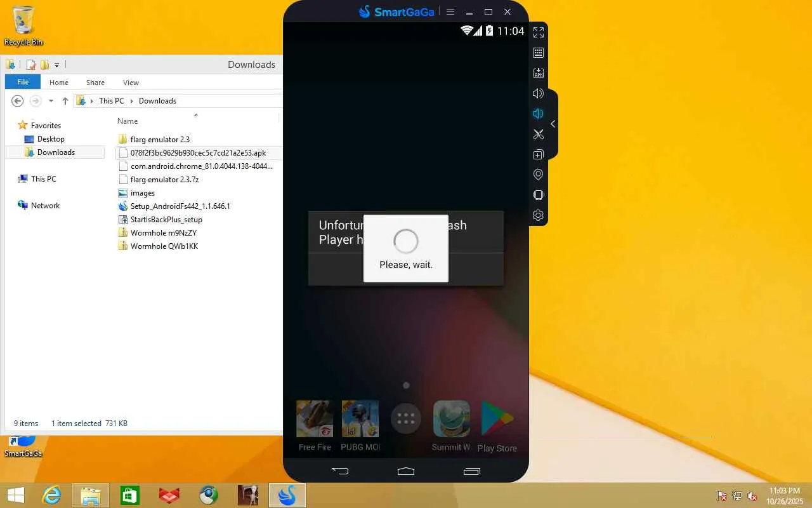This screenshot has width=812, height=508.
Task: Go back in File Explorer
Action: [x=18, y=101]
